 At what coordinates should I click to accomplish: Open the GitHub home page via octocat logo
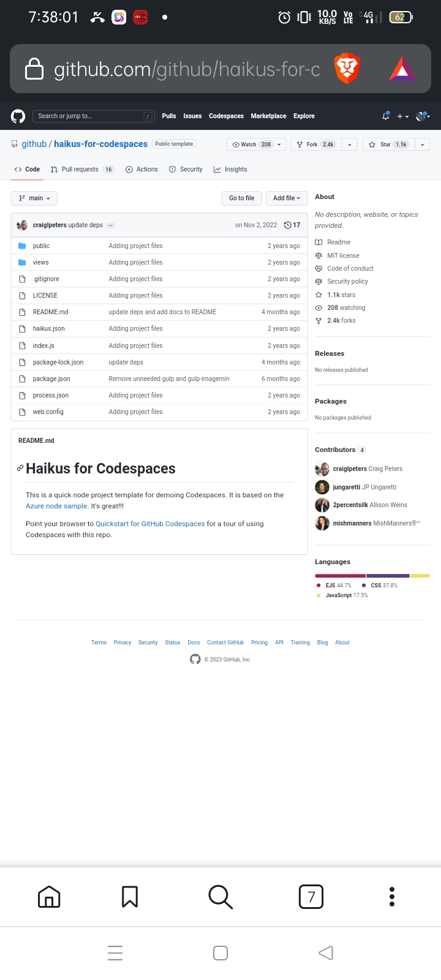[x=17, y=116]
